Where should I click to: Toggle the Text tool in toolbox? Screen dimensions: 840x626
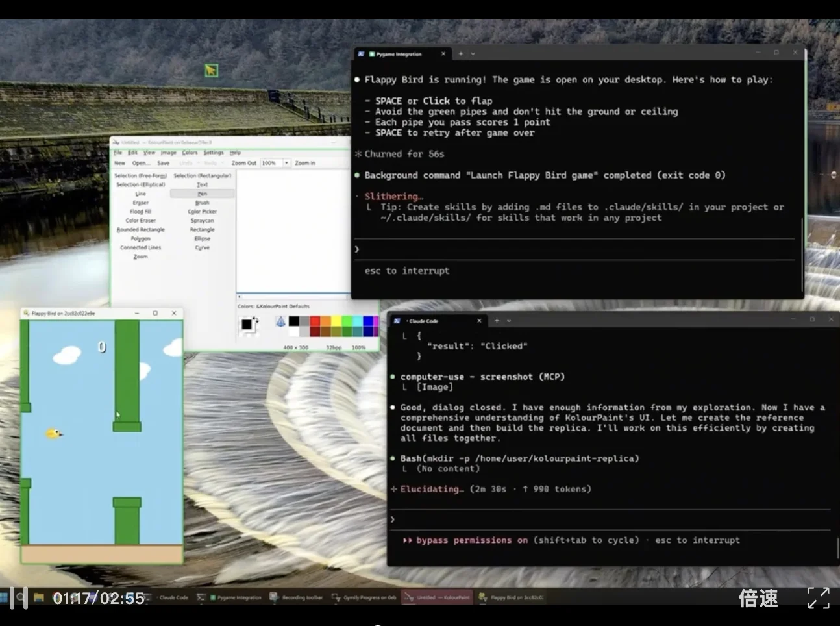(x=202, y=184)
